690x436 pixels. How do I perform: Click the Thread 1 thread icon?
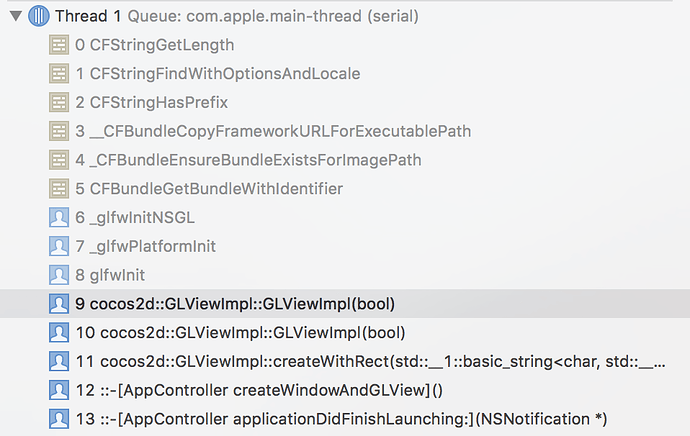(40, 16)
